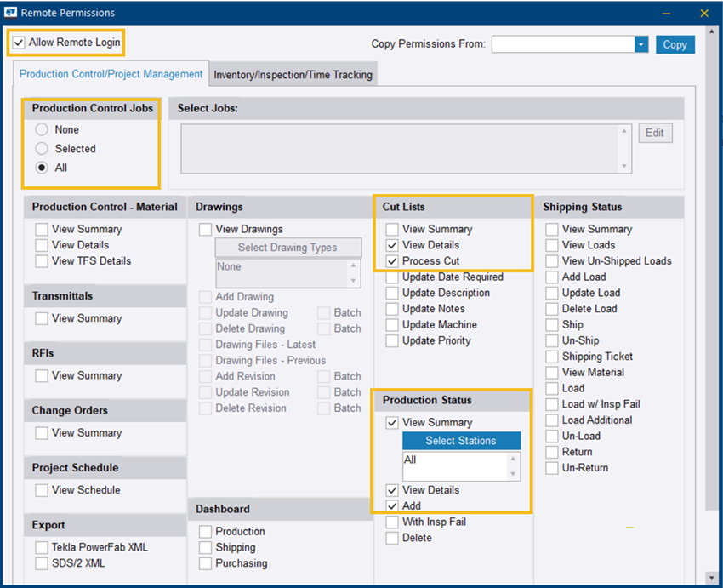This screenshot has height=588, width=723.
Task: Click the Remote Permissions title bar icon
Action: [11, 13]
